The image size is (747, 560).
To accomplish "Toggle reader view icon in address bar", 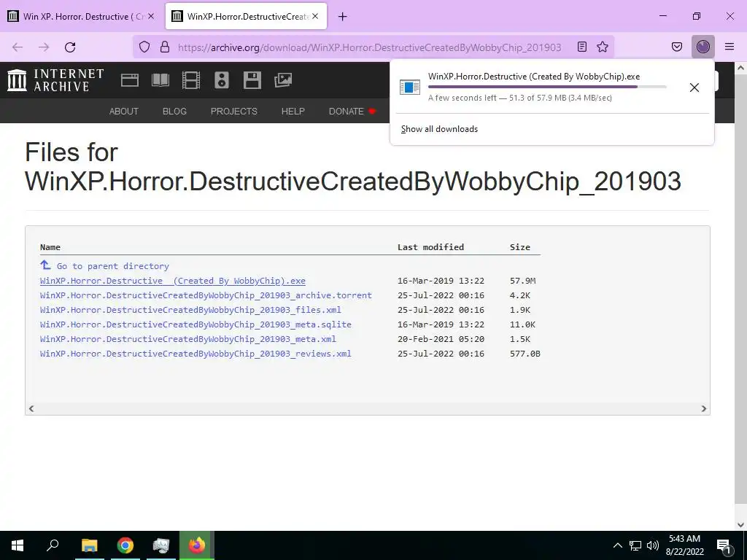I will click(x=581, y=47).
